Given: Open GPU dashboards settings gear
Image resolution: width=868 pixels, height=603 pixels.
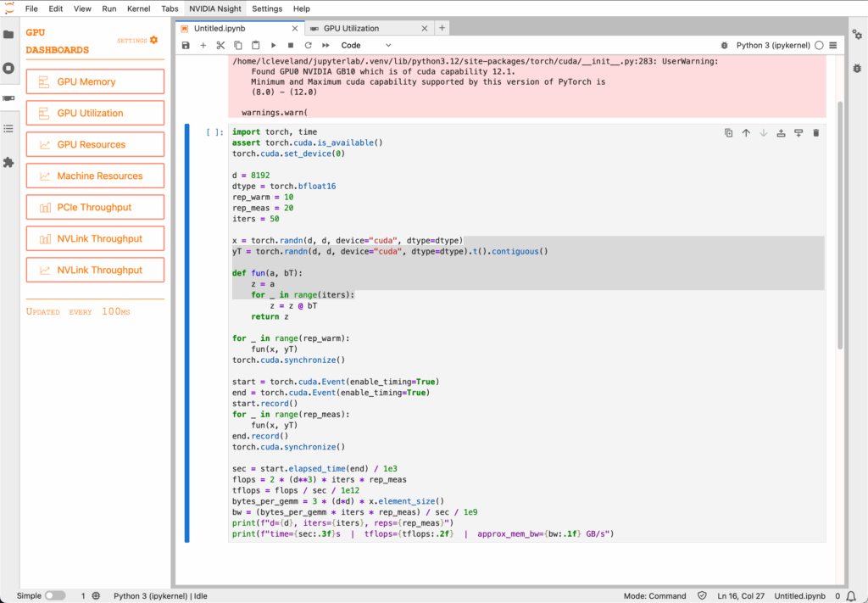Looking at the screenshot, I should (153, 40).
